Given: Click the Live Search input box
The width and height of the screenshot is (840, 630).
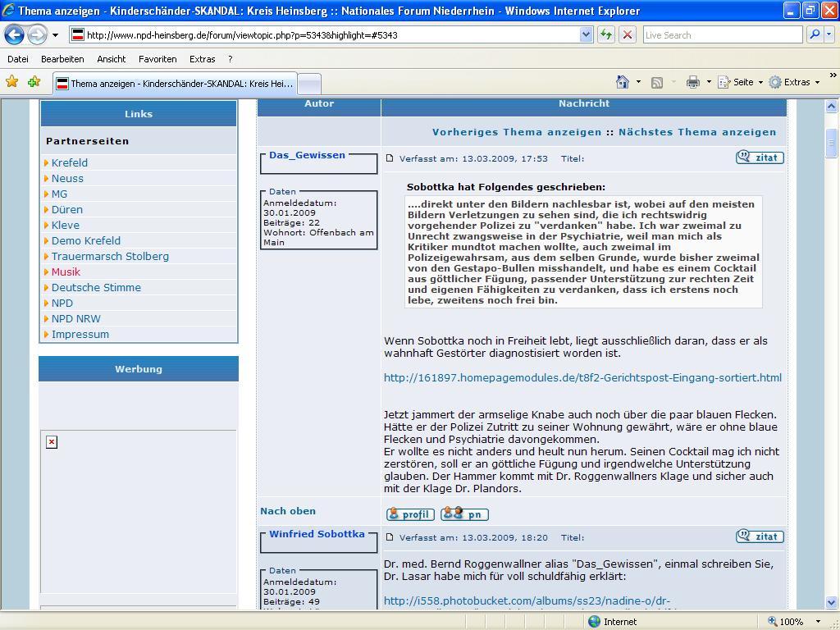Looking at the screenshot, I should point(723,35).
